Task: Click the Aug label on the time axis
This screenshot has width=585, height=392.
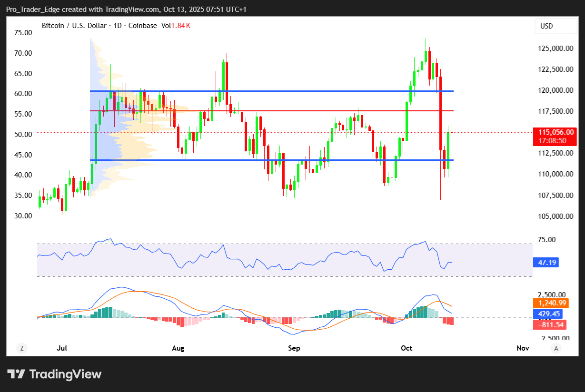Action: pos(178,348)
